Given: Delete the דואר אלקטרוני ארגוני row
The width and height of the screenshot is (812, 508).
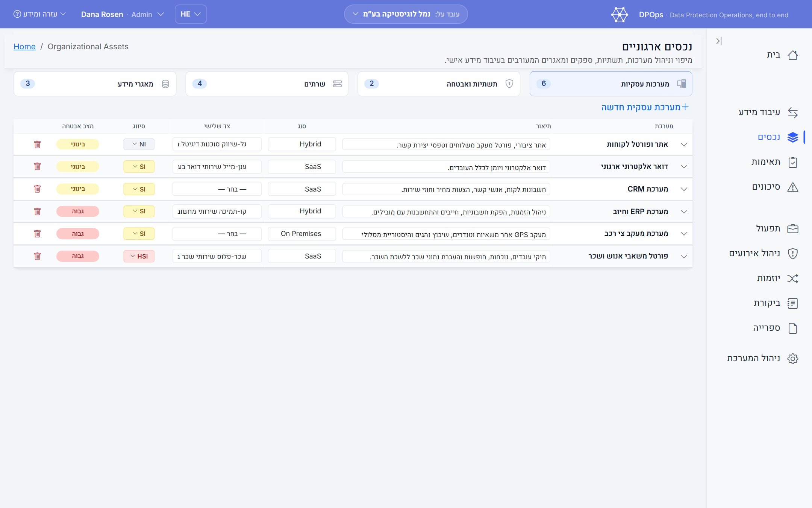Looking at the screenshot, I should pyautogui.click(x=37, y=166).
